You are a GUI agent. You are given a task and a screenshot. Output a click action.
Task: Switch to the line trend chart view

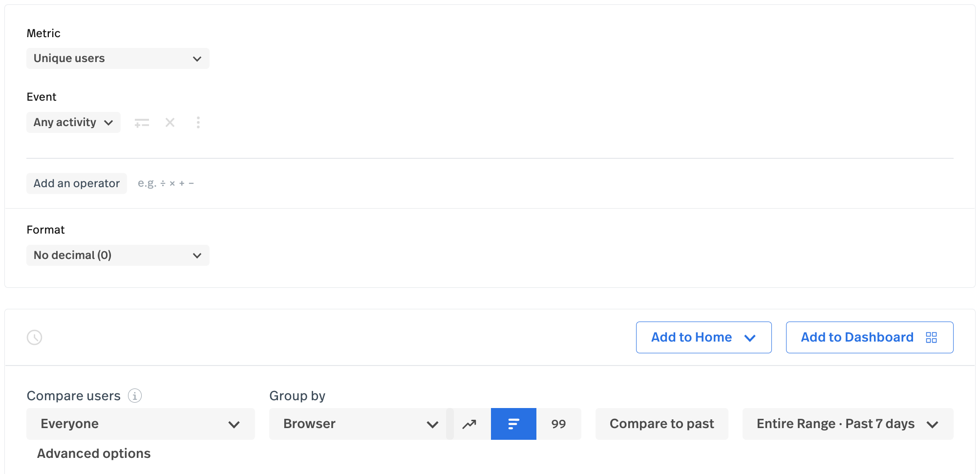click(x=469, y=424)
